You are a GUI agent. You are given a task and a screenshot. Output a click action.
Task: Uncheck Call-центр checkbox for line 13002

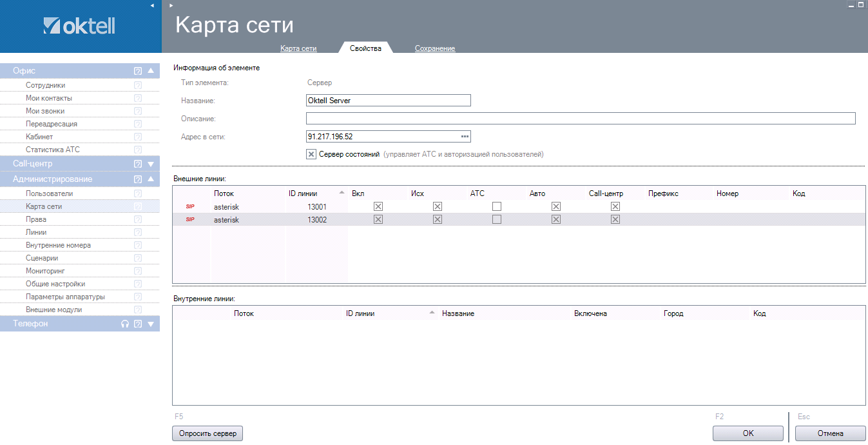point(615,219)
